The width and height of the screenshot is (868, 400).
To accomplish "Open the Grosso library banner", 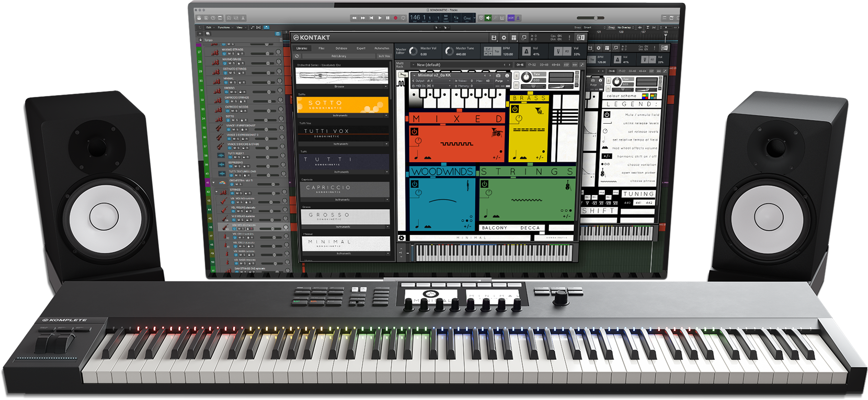I will click(x=345, y=216).
